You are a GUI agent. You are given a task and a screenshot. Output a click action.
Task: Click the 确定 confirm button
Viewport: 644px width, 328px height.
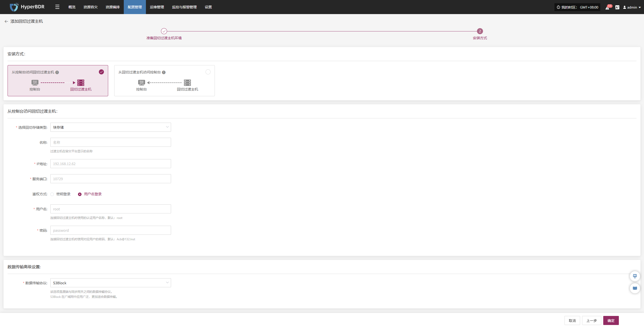611,320
